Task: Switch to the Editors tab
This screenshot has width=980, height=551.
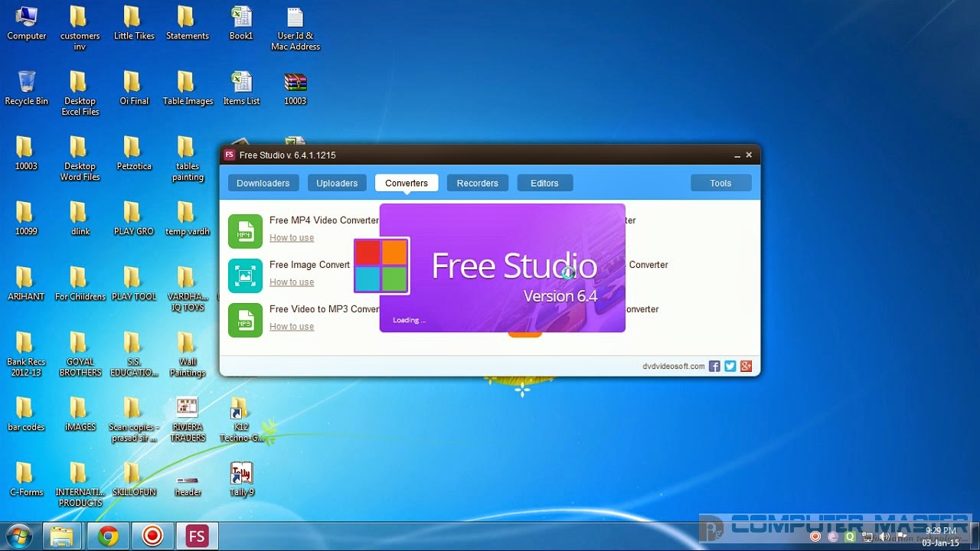Action: point(544,183)
